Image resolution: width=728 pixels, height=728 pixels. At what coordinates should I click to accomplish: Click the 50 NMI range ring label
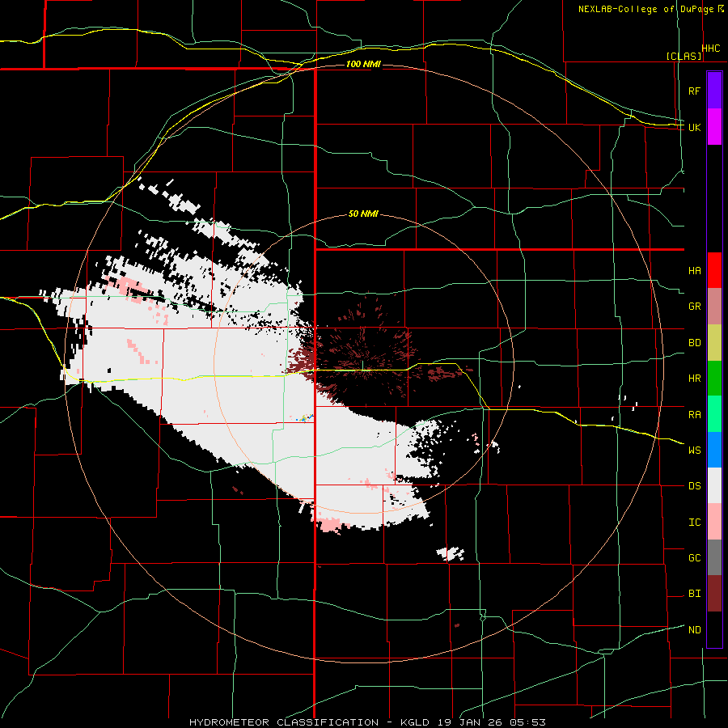click(x=363, y=214)
